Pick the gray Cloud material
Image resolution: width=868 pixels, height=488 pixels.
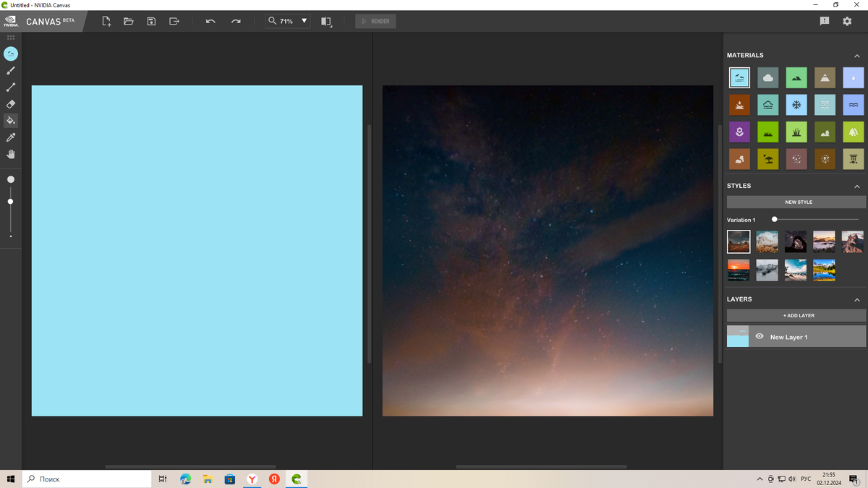click(x=768, y=77)
